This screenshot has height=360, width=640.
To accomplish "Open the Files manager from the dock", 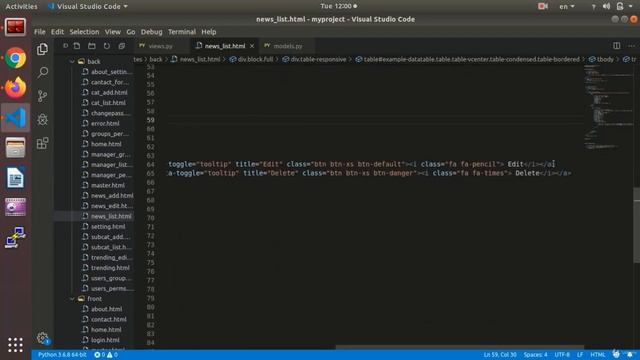I will point(16,147).
